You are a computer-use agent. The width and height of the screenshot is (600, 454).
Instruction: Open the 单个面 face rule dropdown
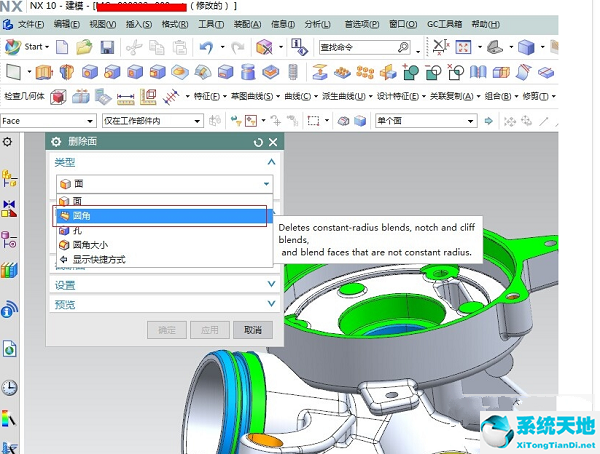[426, 121]
